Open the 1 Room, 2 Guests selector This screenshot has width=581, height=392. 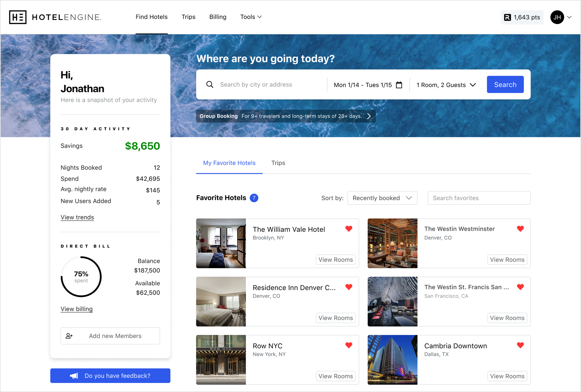point(446,85)
